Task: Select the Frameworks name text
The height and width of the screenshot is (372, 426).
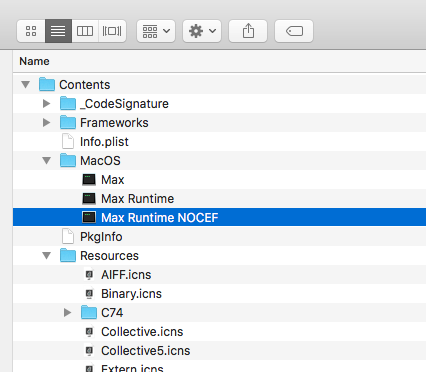Action: point(114,123)
